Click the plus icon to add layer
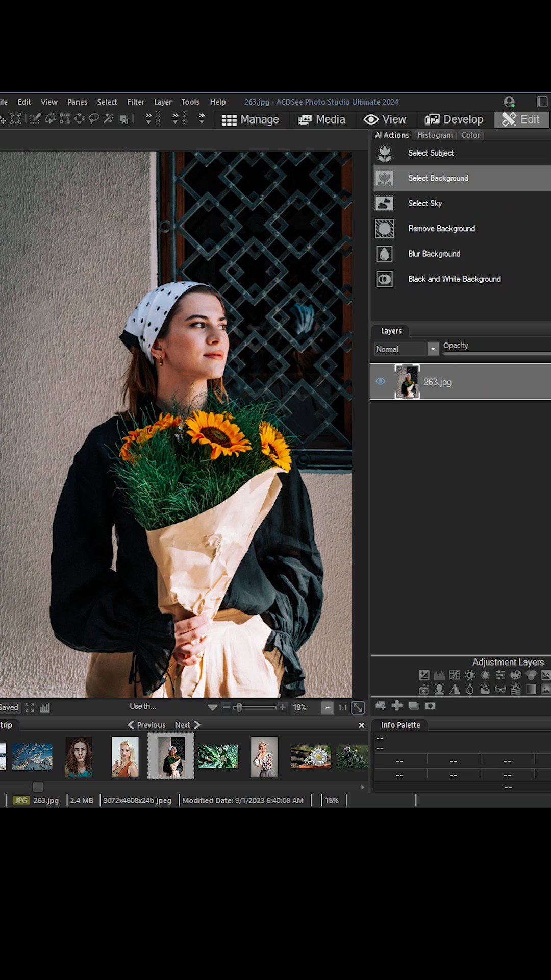Screen dimensions: 551x980 click(x=397, y=706)
